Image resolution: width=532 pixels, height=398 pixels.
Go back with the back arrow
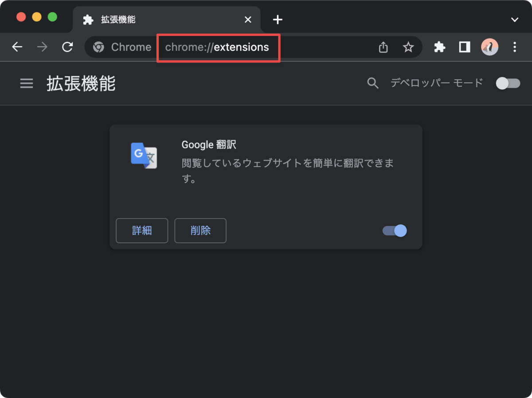pyautogui.click(x=17, y=47)
